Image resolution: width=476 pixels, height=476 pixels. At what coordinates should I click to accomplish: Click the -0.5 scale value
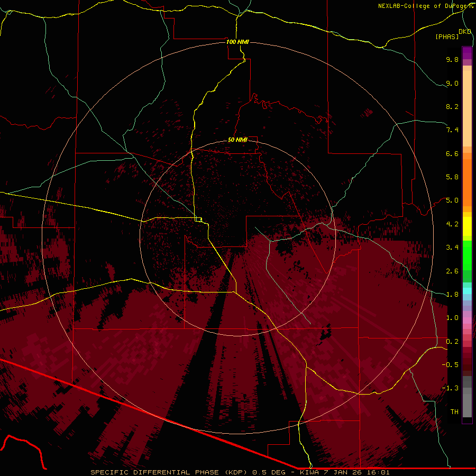click(450, 365)
